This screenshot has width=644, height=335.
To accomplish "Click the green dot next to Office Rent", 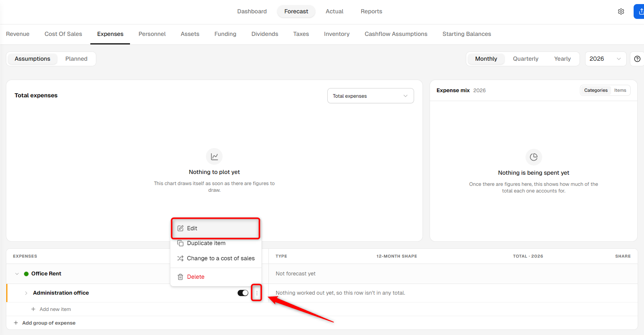I will [x=26, y=274].
